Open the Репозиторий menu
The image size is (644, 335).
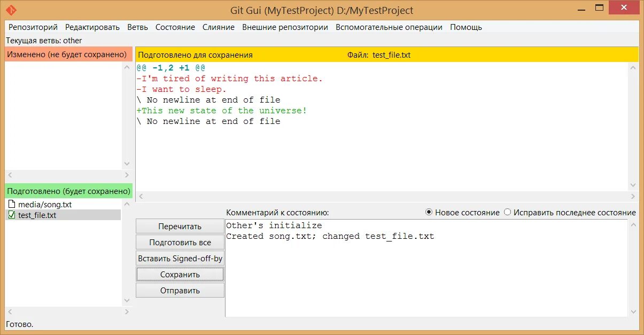point(33,27)
